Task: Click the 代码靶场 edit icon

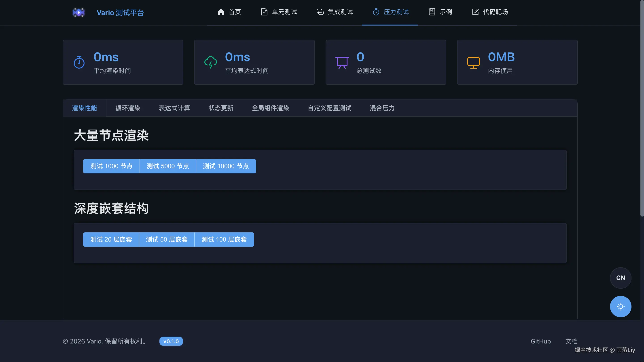Action: [475, 12]
